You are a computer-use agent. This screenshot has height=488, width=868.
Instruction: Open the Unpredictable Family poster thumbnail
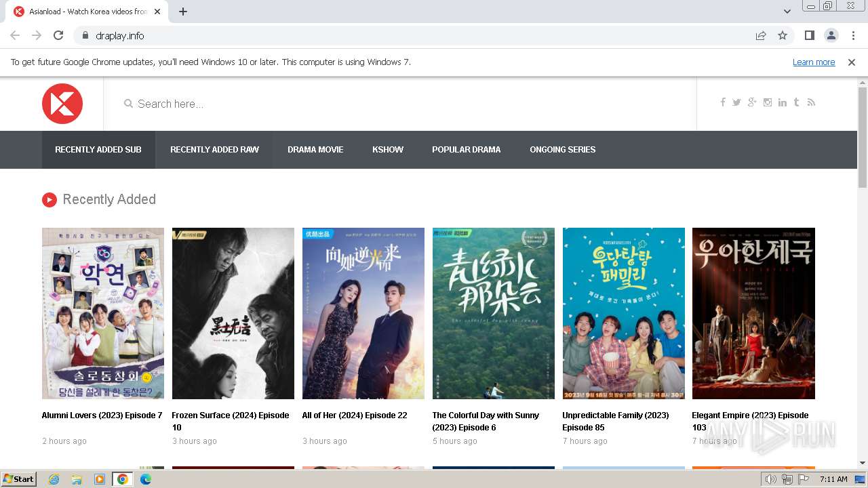coord(624,313)
